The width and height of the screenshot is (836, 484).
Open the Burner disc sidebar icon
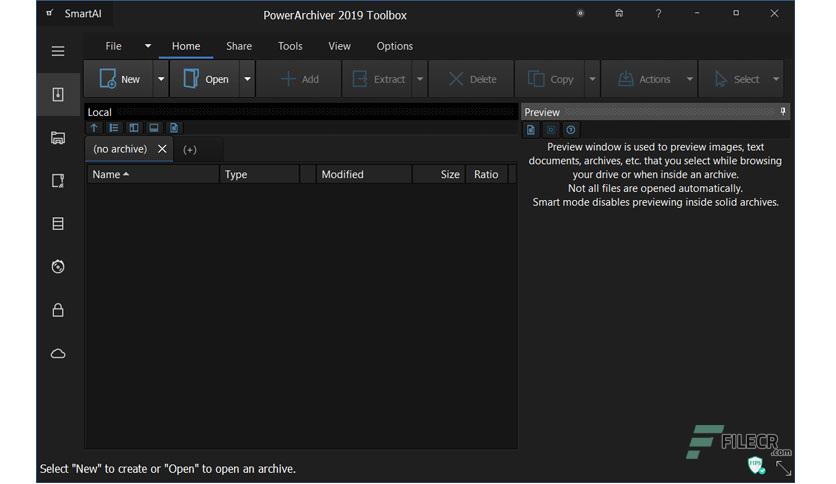coord(58,267)
